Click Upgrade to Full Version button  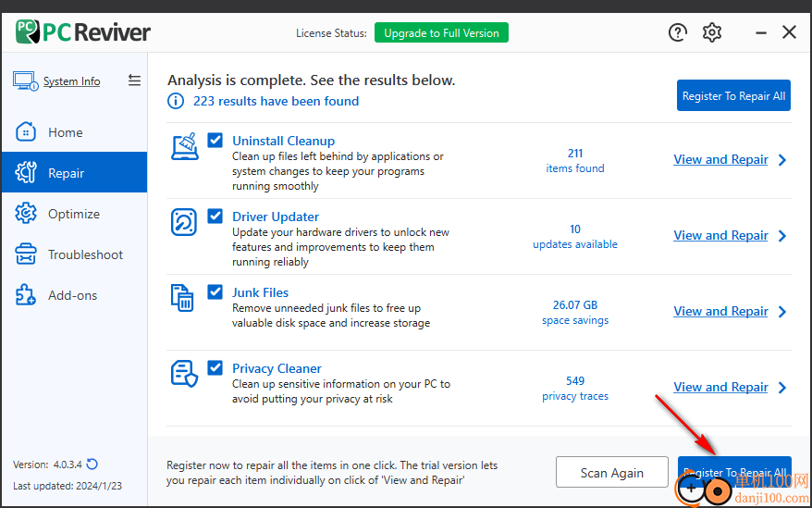[x=441, y=32]
